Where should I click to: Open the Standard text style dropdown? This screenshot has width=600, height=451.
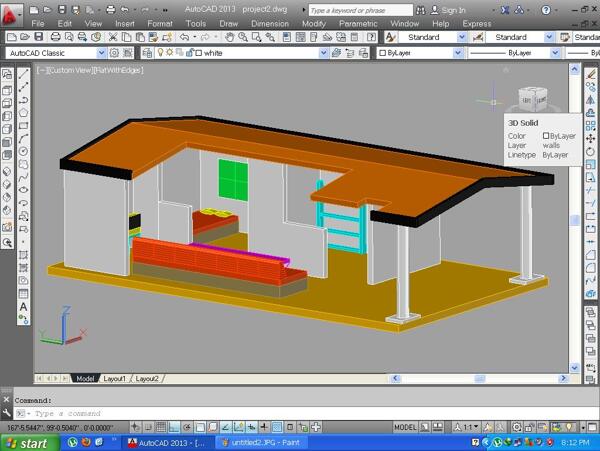[x=462, y=37]
